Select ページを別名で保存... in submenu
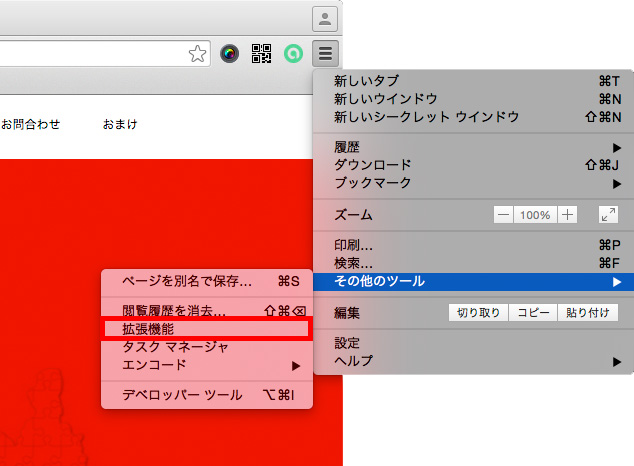The image size is (634, 466). (207, 281)
